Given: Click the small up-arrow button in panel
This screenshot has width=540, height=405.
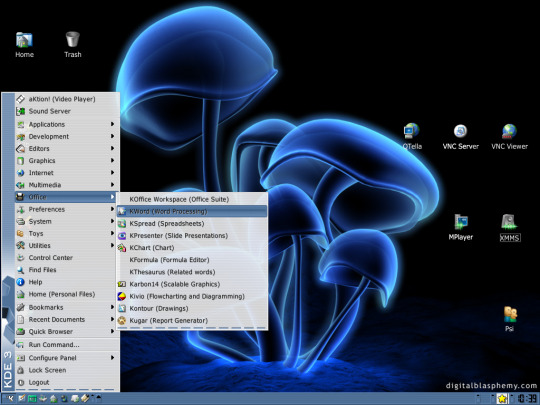Looking at the screenshot, I should coord(98,398).
